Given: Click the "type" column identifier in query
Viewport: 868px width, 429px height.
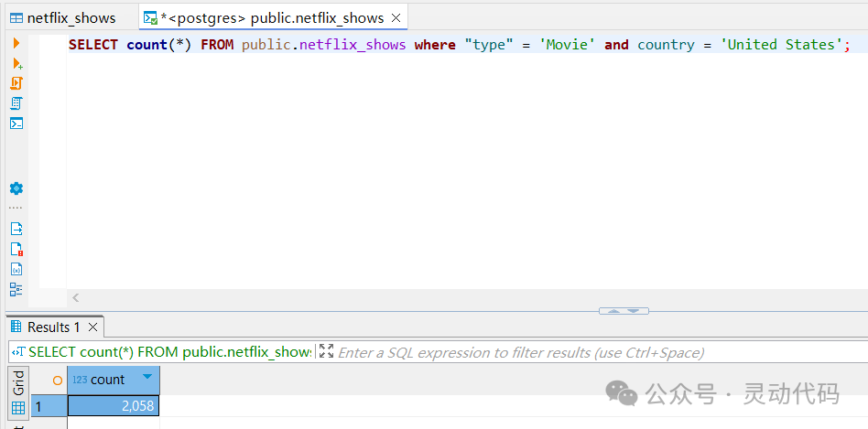Looking at the screenshot, I should [x=489, y=45].
